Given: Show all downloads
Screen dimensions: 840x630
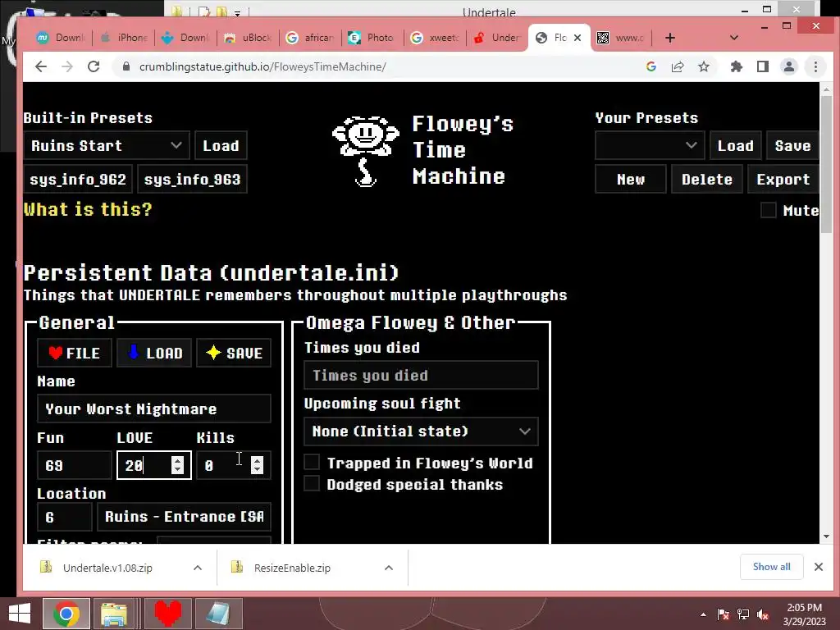Looking at the screenshot, I should point(771,567).
